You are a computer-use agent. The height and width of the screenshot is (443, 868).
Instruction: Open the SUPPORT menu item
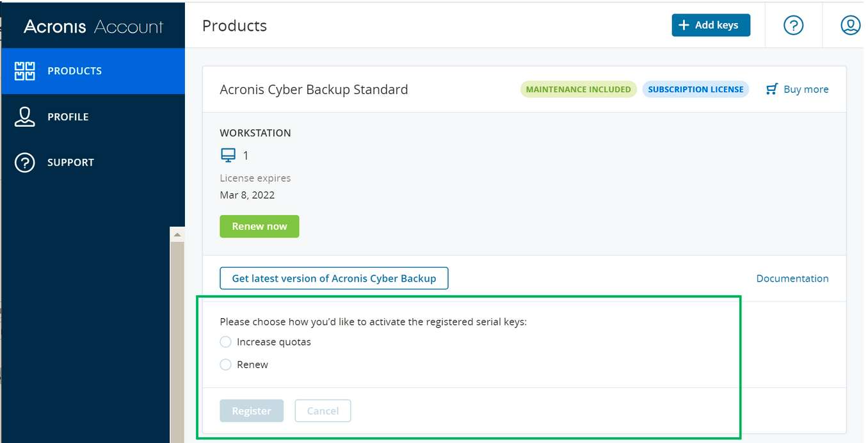pos(70,163)
